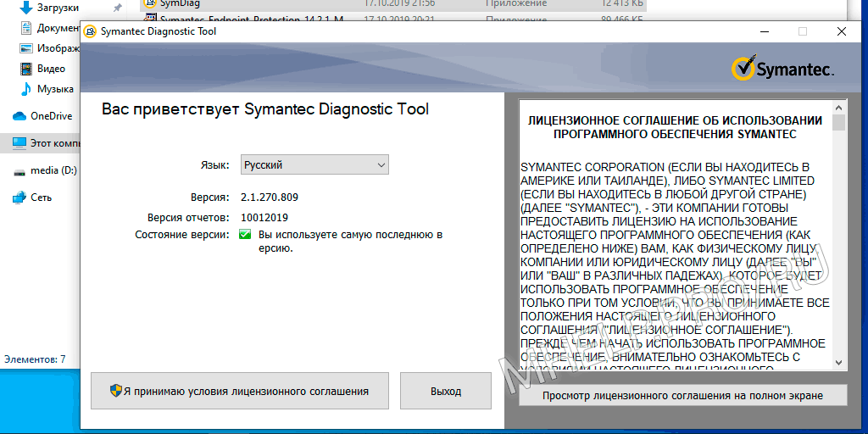Screen dimensions: 868x434
Task: Click the license scrollbar thumb
Action: coord(838,122)
